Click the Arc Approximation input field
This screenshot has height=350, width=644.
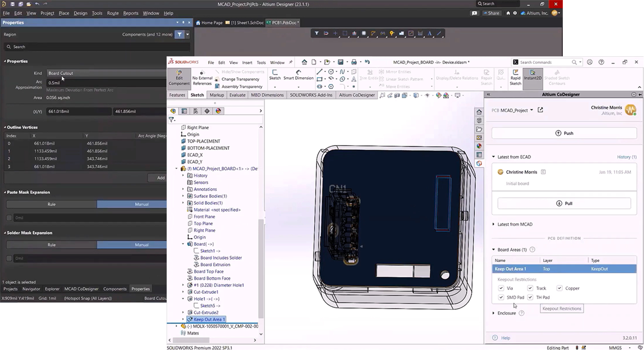[106, 82]
